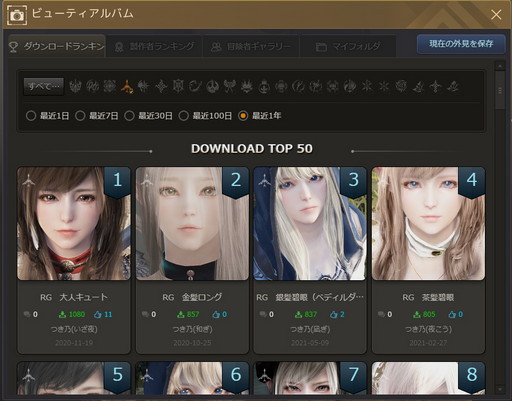Open the rank 3 character thumbnail
Viewport: 512px width, 401px height.
click(310, 223)
